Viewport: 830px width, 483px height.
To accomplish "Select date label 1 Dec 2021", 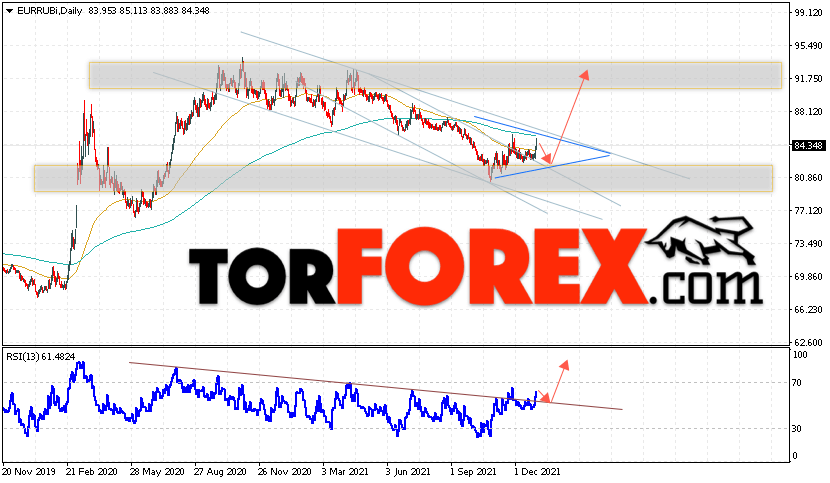I will click(539, 471).
